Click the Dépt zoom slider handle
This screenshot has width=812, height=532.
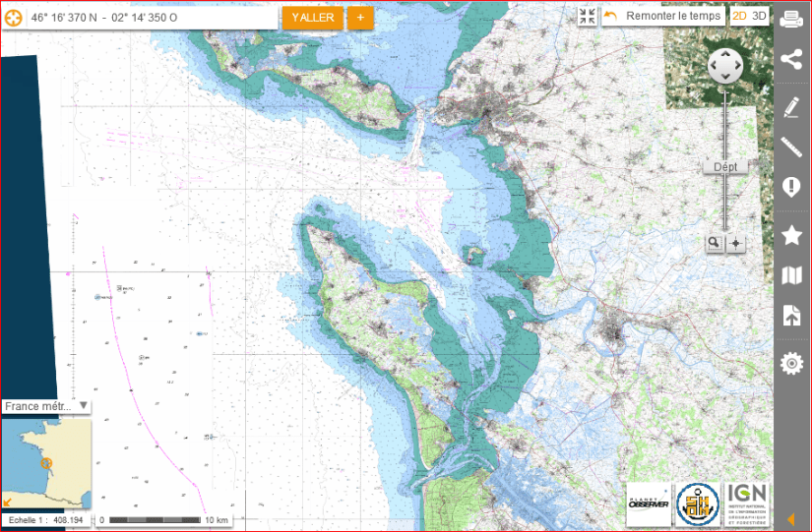pos(725,167)
